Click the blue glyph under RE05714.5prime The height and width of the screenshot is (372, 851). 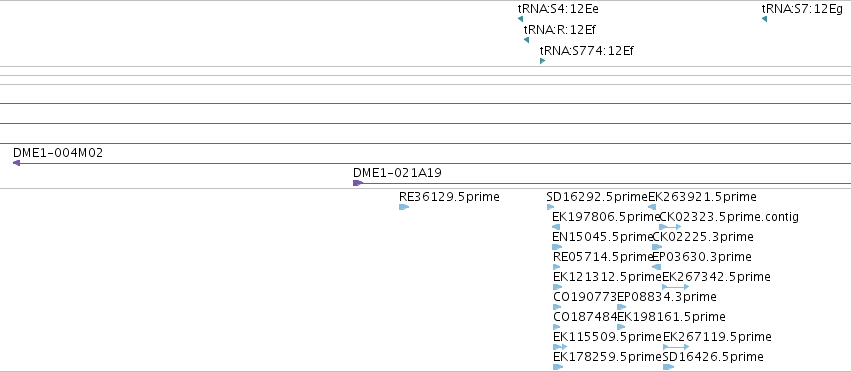click(557, 267)
